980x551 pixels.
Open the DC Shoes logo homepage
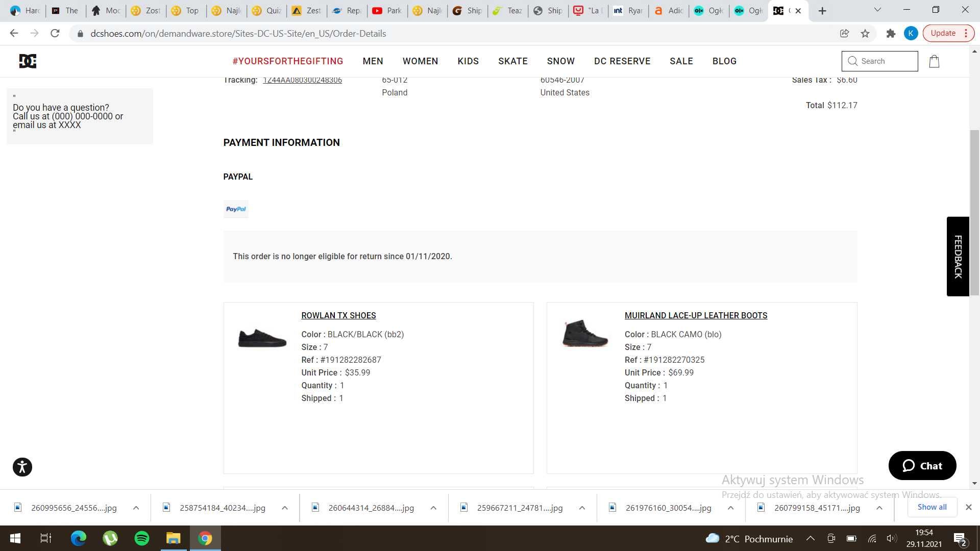click(x=28, y=61)
